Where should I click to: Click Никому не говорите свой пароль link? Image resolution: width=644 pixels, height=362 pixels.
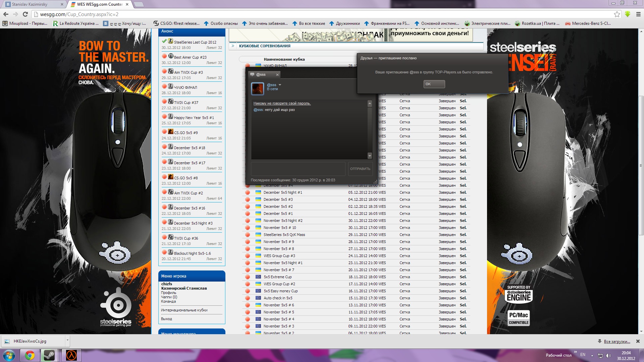tap(282, 103)
